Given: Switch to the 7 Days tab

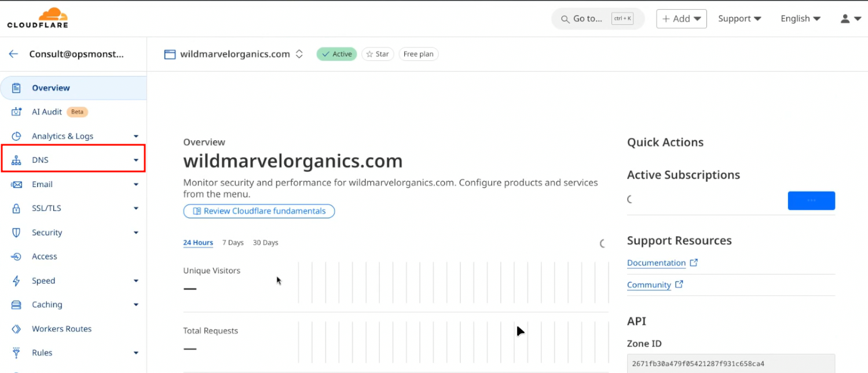Looking at the screenshot, I should [x=233, y=243].
